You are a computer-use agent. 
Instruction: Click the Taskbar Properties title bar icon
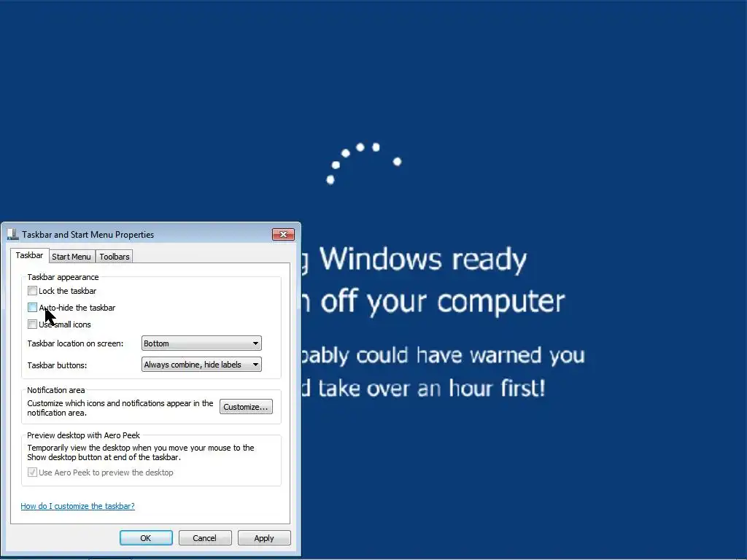(x=13, y=234)
